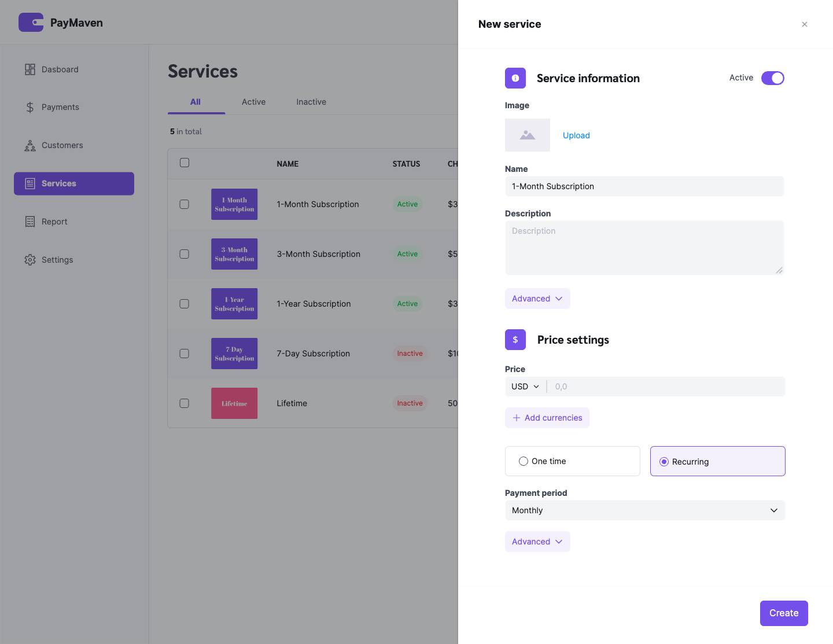833x644 pixels.
Task: Open the Dashboard sidebar icon
Action: pyautogui.click(x=30, y=69)
